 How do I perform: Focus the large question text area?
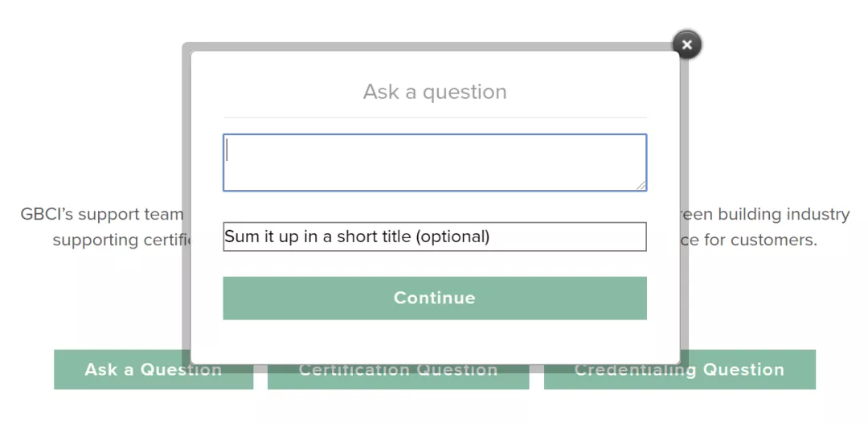434,163
